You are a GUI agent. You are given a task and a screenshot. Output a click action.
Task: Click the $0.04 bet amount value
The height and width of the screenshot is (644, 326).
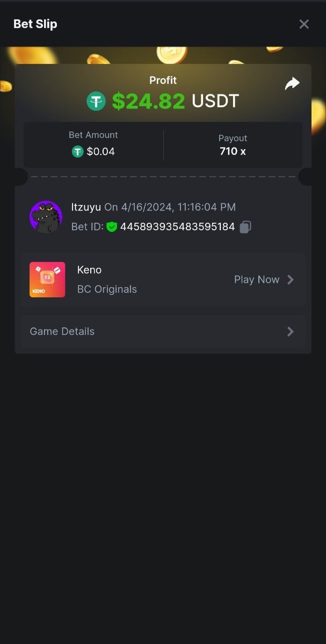click(x=100, y=152)
